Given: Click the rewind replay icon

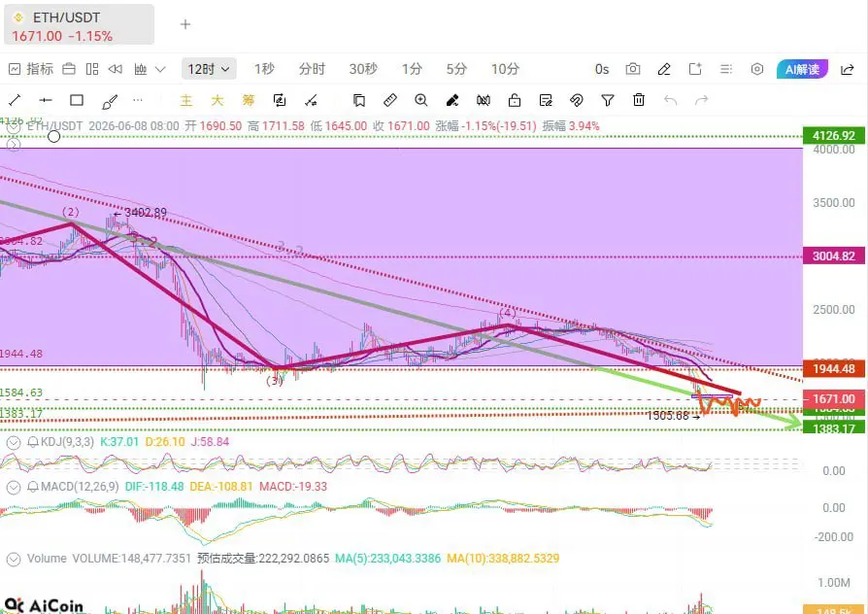Looking at the screenshot, I should click(116, 69).
